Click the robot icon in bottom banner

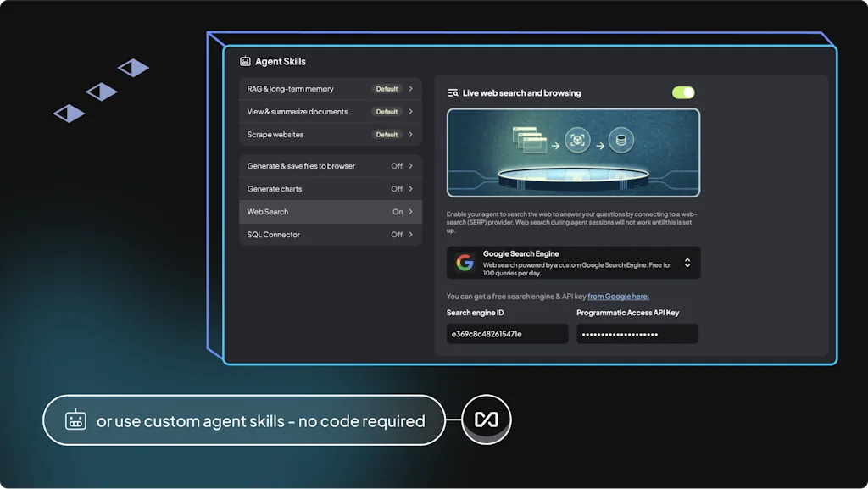pyautogui.click(x=76, y=420)
